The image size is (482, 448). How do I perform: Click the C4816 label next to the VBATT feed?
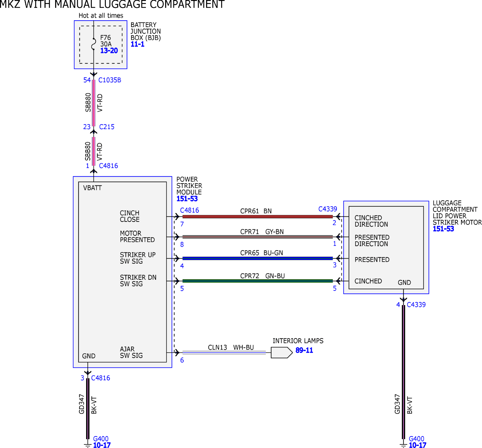click(x=108, y=166)
